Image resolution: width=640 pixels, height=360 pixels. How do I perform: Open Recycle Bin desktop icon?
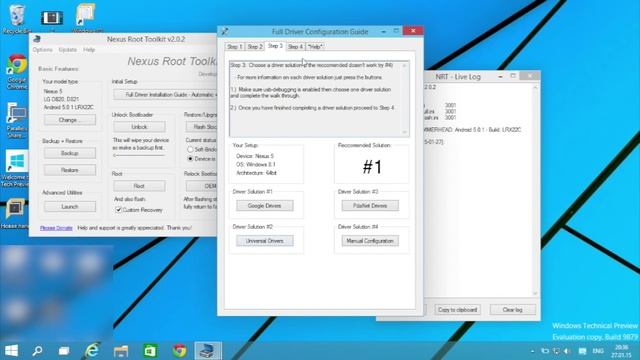click(x=16, y=19)
